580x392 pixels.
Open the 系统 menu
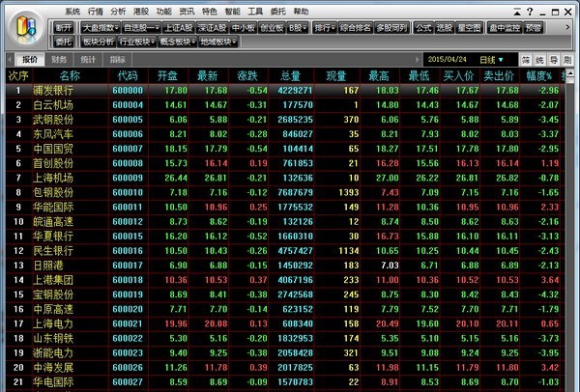(x=72, y=12)
